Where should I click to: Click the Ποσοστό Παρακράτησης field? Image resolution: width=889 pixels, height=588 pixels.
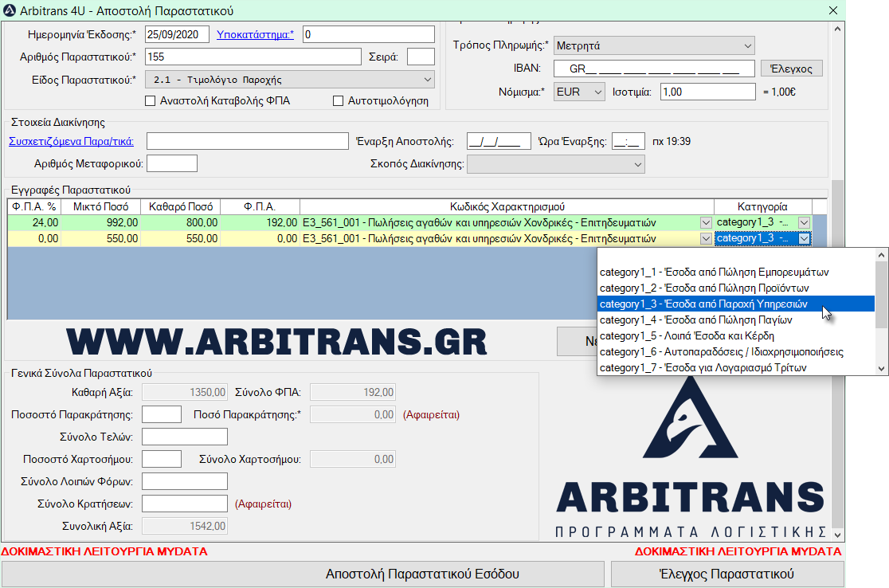pos(162,414)
